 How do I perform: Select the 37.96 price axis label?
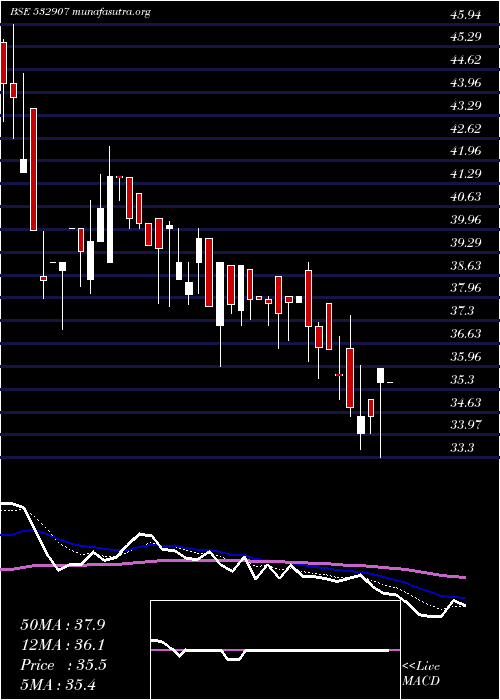tap(466, 288)
